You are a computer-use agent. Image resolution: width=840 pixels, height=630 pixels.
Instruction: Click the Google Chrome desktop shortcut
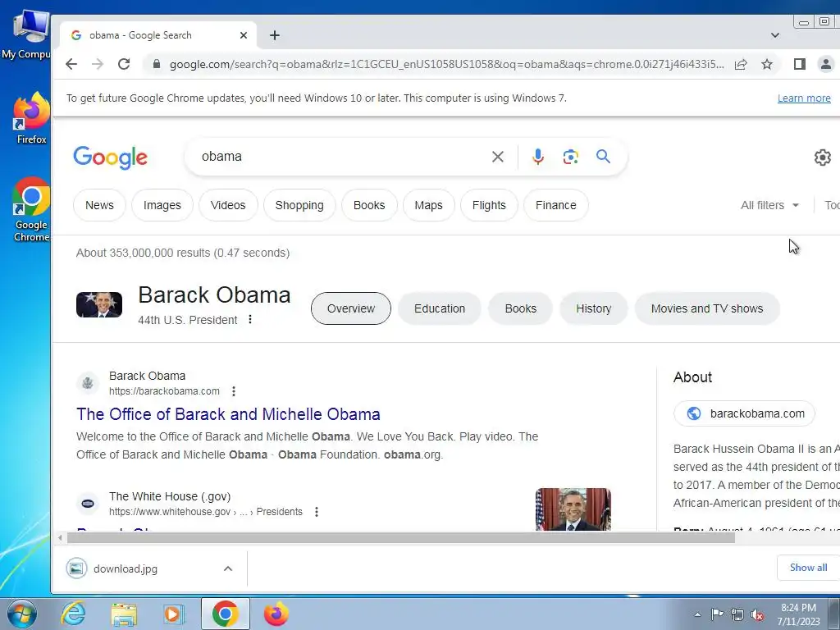31,209
